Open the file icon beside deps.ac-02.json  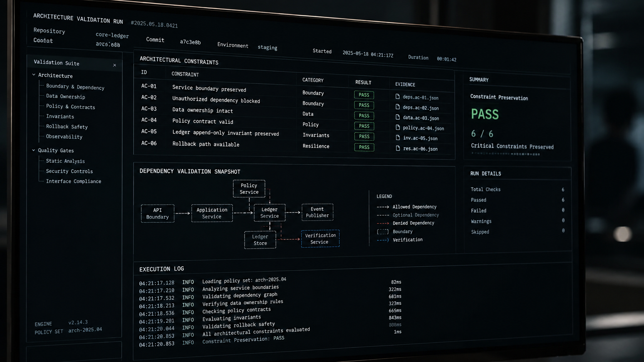(397, 107)
